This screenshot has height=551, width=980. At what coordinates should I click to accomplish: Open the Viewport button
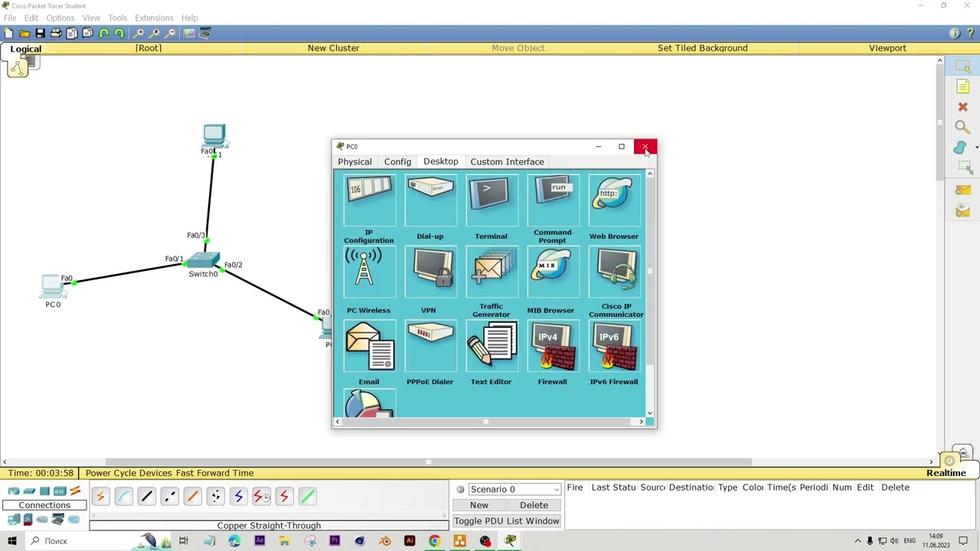tap(887, 48)
